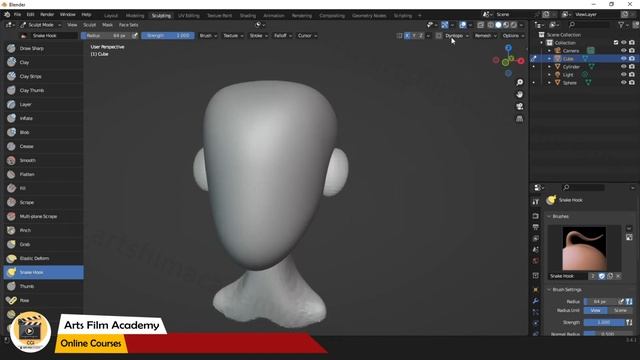Viewport: 640px width, 360px height.
Task: Select the Smooth brush
Action: click(43, 160)
